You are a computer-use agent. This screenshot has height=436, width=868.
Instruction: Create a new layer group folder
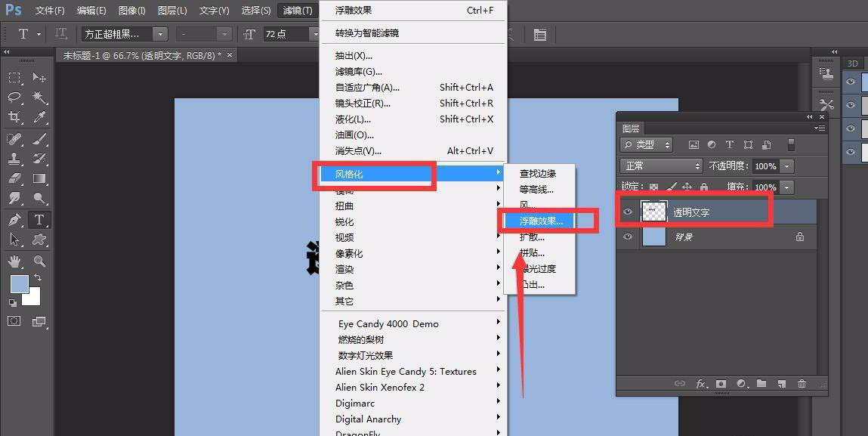click(x=761, y=383)
